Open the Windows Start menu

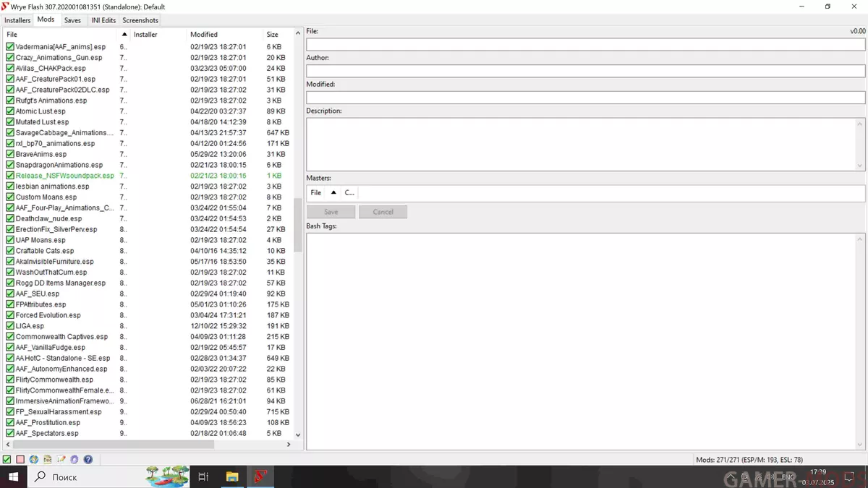coord(13,476)
